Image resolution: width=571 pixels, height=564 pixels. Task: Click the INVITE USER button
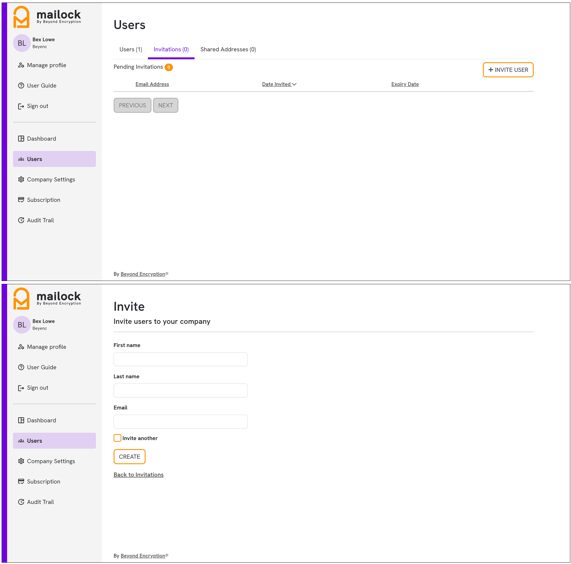click(508, 70)
